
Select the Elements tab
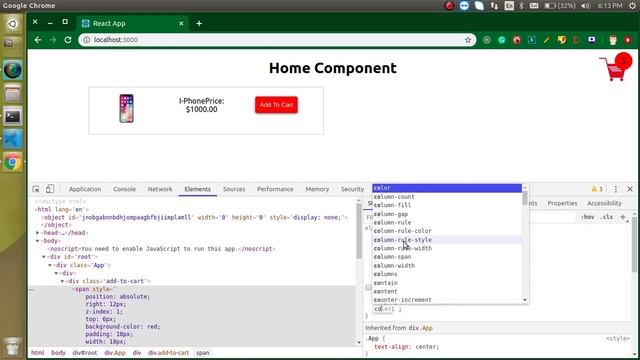(198, 189)
